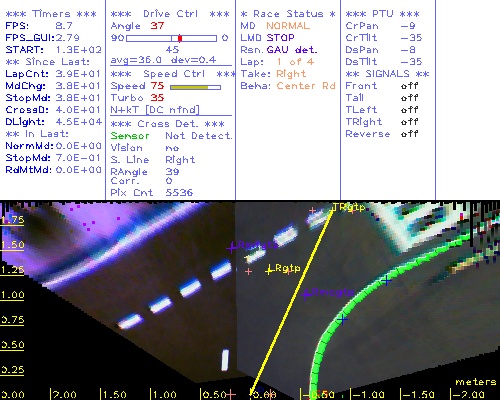Image resolution: width=500 pixels, height=400 pixels.
Task: Click the purple Rncgtp cross marker
Action: click(306, 295)
